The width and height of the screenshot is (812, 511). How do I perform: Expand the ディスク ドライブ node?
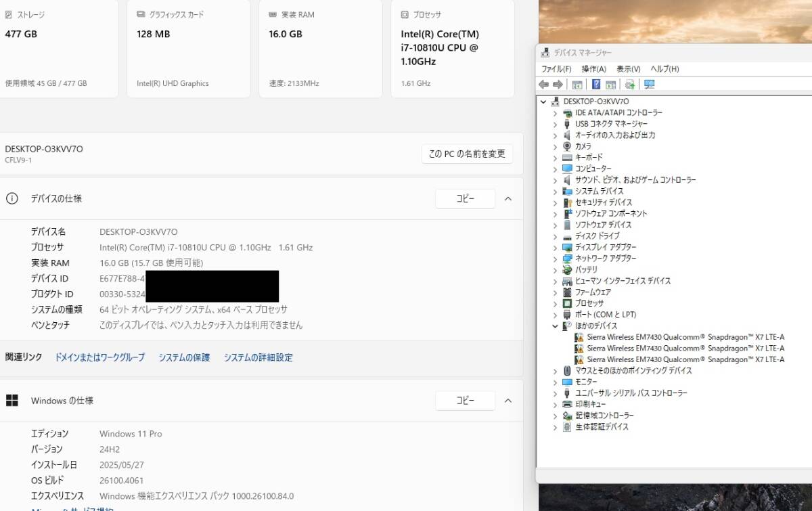tap(556, 236)
